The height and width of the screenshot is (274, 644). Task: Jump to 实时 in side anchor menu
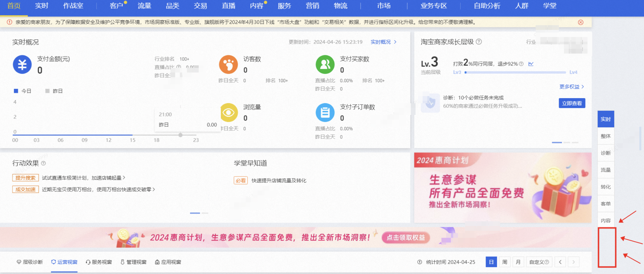[606, 119]
